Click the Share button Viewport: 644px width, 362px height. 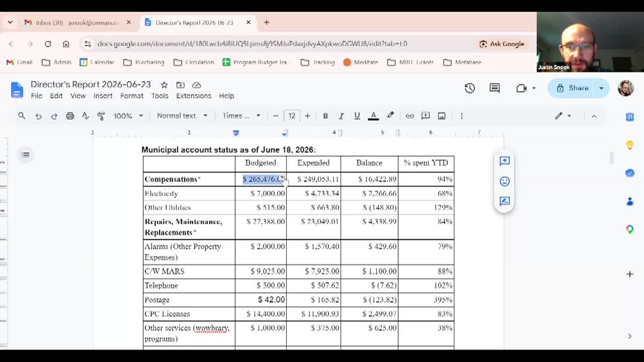pos(573,88)
